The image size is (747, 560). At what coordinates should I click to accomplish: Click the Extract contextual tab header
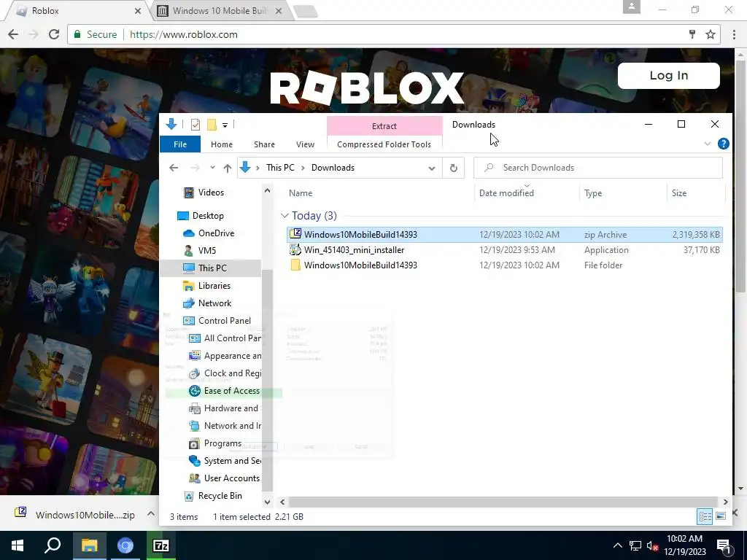[384, 125]
